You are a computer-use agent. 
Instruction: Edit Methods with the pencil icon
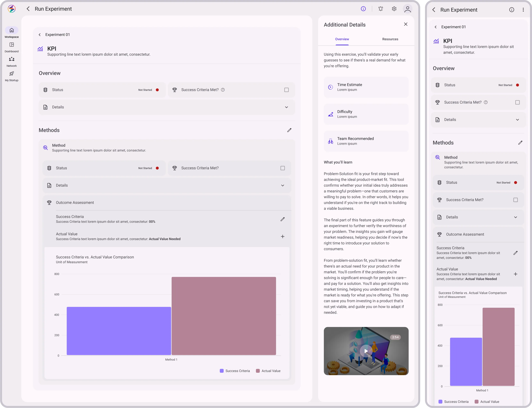(x=289, y=130)
